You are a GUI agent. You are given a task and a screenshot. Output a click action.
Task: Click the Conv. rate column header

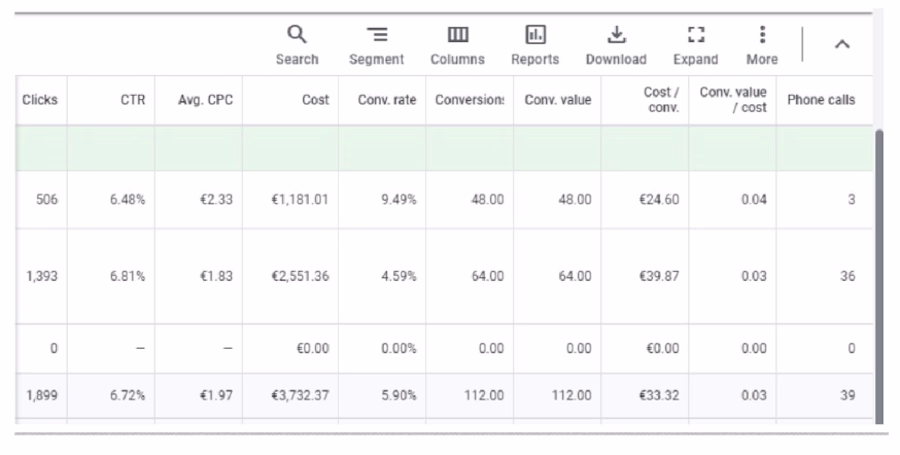[387, 100]
